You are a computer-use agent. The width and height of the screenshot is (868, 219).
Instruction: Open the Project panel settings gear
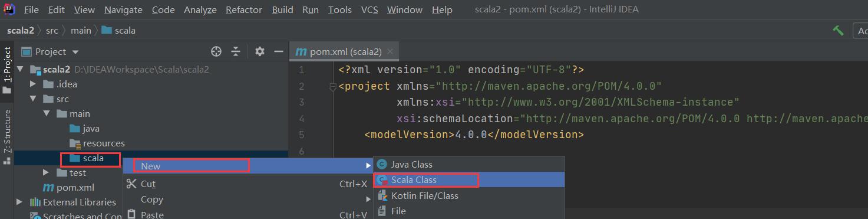(260, 51)
